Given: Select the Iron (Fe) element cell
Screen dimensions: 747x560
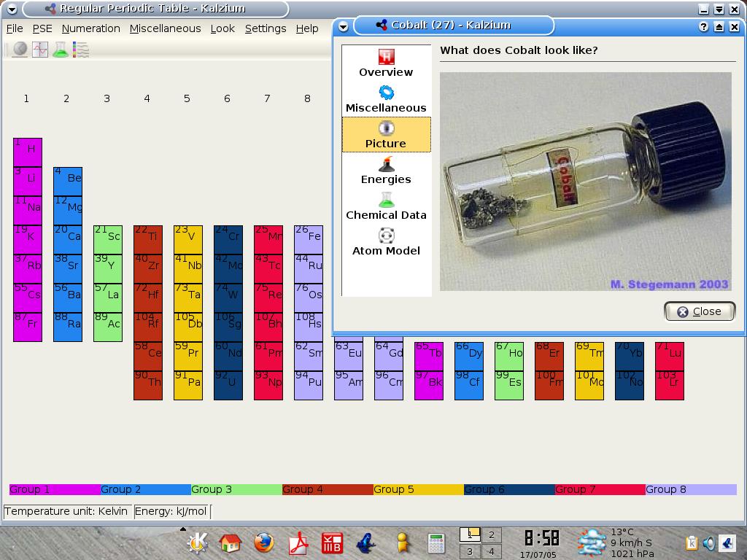Looking at the screenshot, I should click(309, 240).
